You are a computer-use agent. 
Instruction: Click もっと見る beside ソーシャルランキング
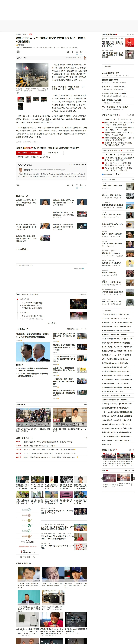click(x=131, y=150)
